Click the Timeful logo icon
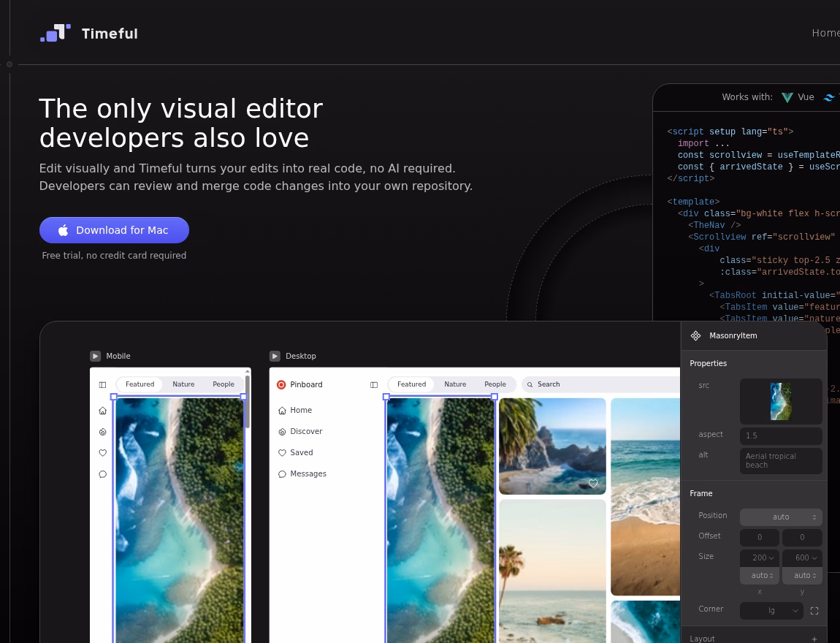 56,33
